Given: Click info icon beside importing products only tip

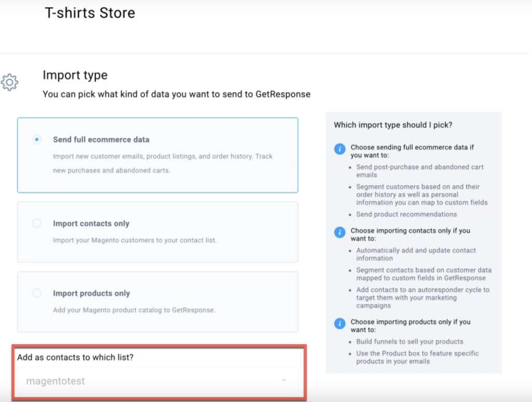Looking at the screenshot, I should point(340,323).
